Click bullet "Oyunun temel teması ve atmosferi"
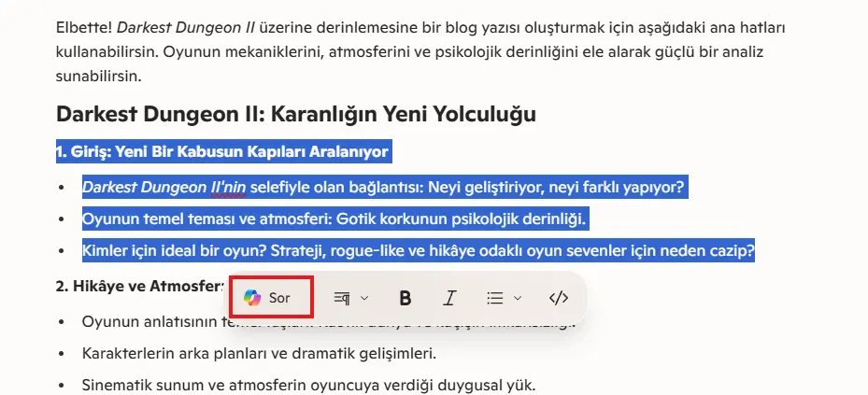This screenshot has width=868, height=395. [x=334, y=219]
